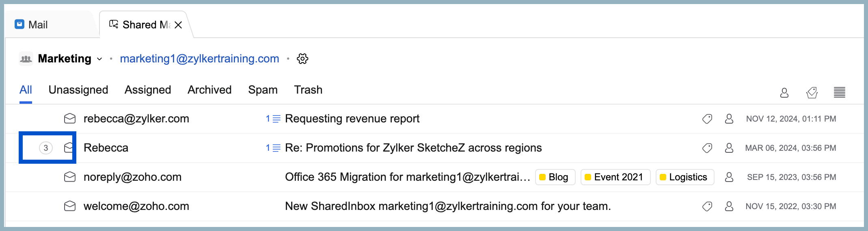Tag the Requesting revenue report email
Image resolution: width=868 pixels, height=231 pixels.
[707, 119]
